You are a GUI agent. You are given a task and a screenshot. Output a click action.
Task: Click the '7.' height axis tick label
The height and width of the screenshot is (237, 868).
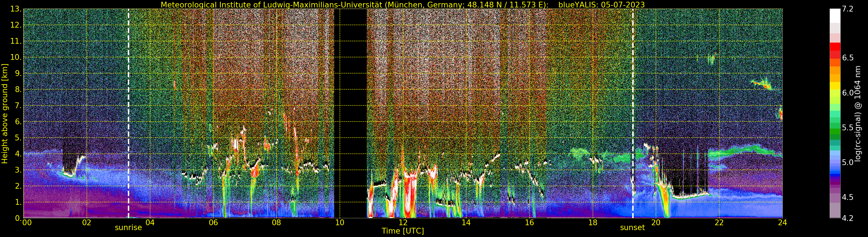18,106
